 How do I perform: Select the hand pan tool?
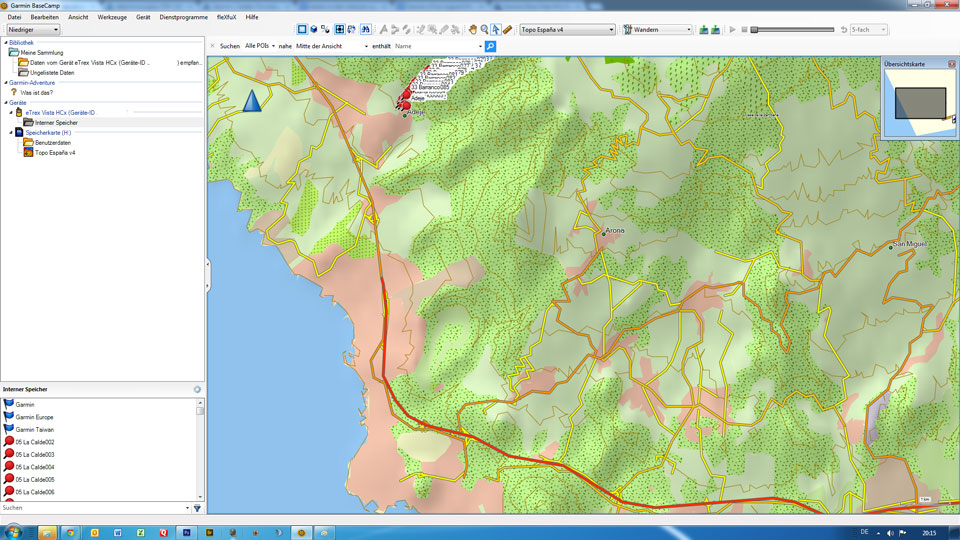point(473,29)
